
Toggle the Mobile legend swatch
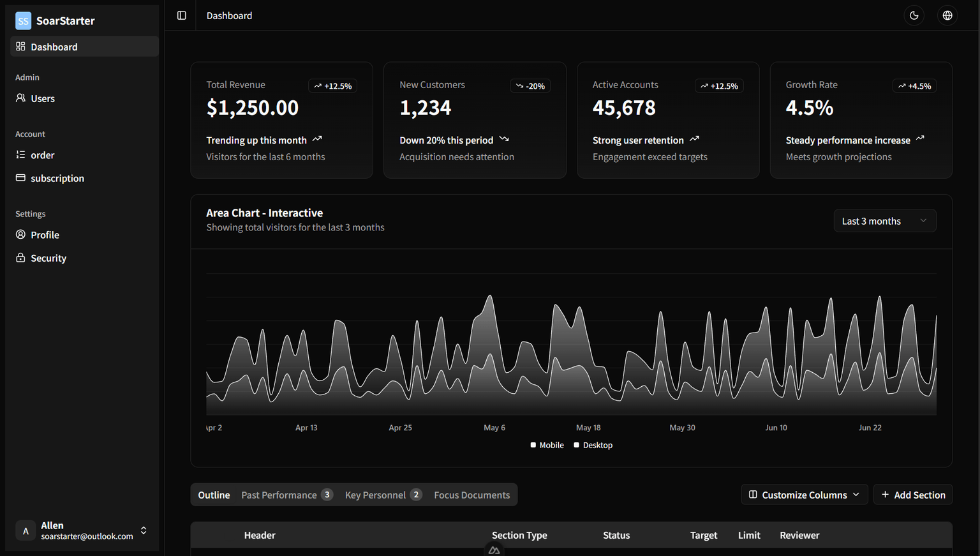click(x=533, y=445)
